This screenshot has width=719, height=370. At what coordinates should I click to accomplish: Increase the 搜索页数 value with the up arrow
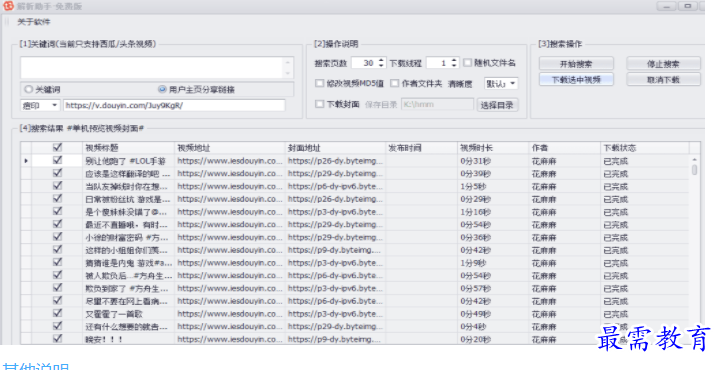(381, 60)
